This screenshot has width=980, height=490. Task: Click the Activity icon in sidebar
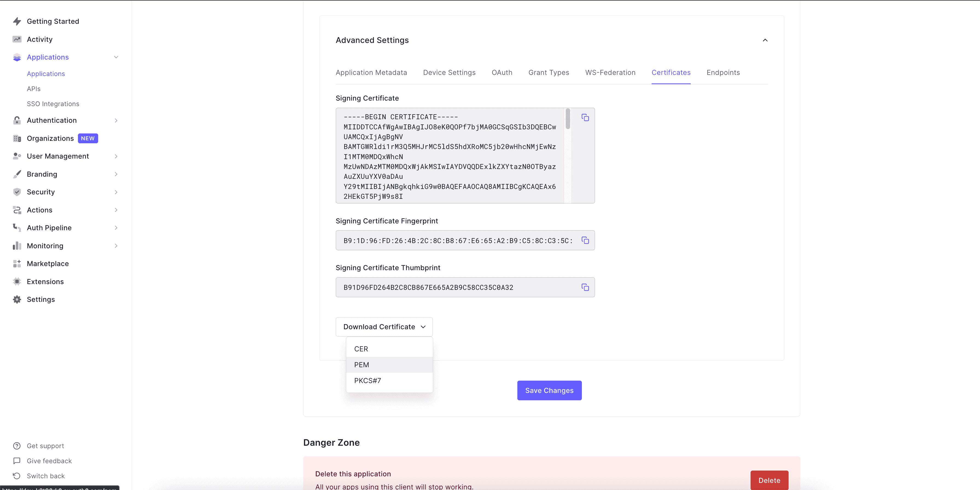click(17, 39)
